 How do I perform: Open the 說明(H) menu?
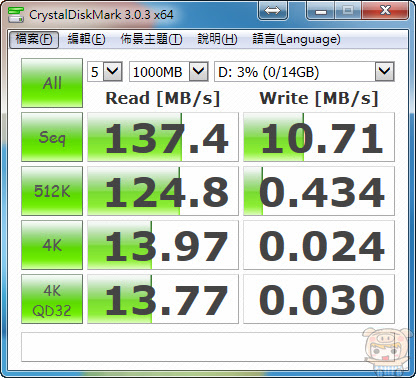pyautogui.click(x=217, y=39)
